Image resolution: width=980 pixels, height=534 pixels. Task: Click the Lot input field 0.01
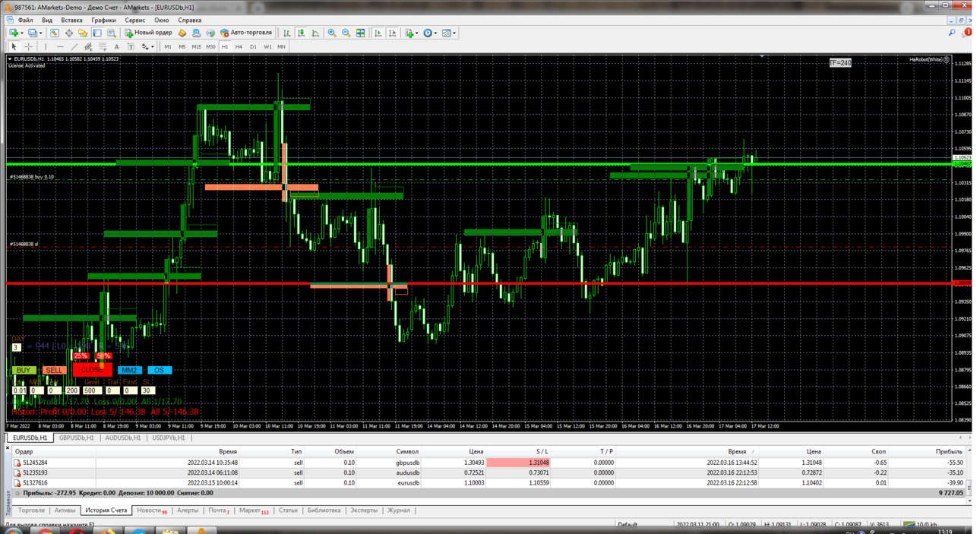19,390
